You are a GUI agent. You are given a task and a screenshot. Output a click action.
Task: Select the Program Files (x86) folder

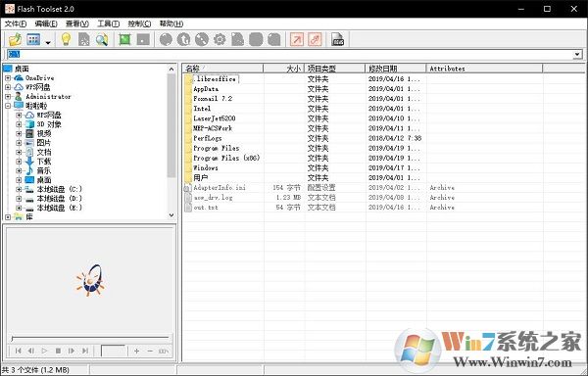(x=226, y=158)
